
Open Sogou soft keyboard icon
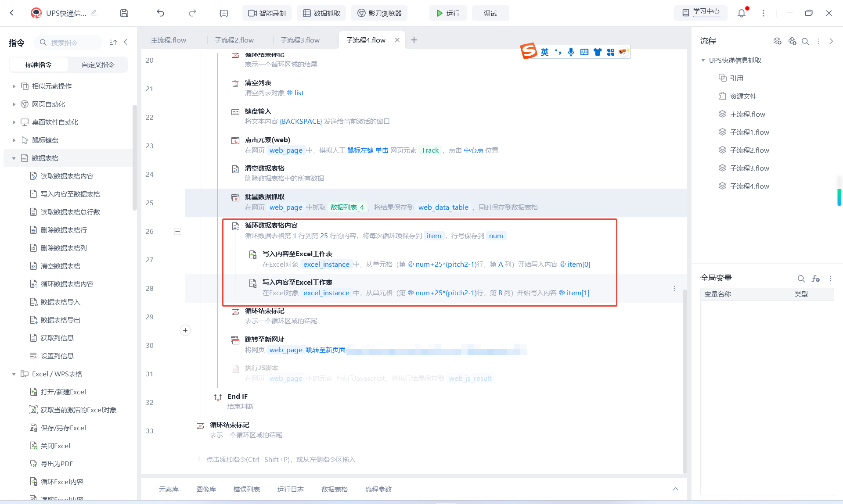click(x=584, y=52)
